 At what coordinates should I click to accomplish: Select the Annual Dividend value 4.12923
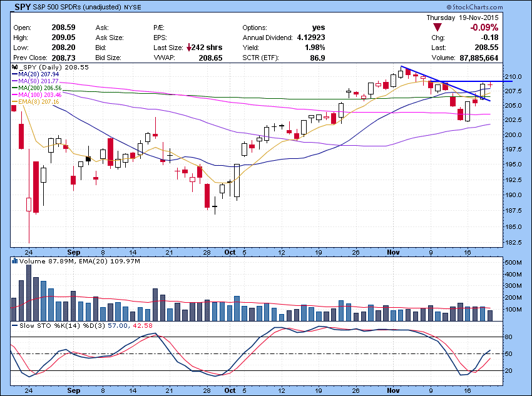311,38
